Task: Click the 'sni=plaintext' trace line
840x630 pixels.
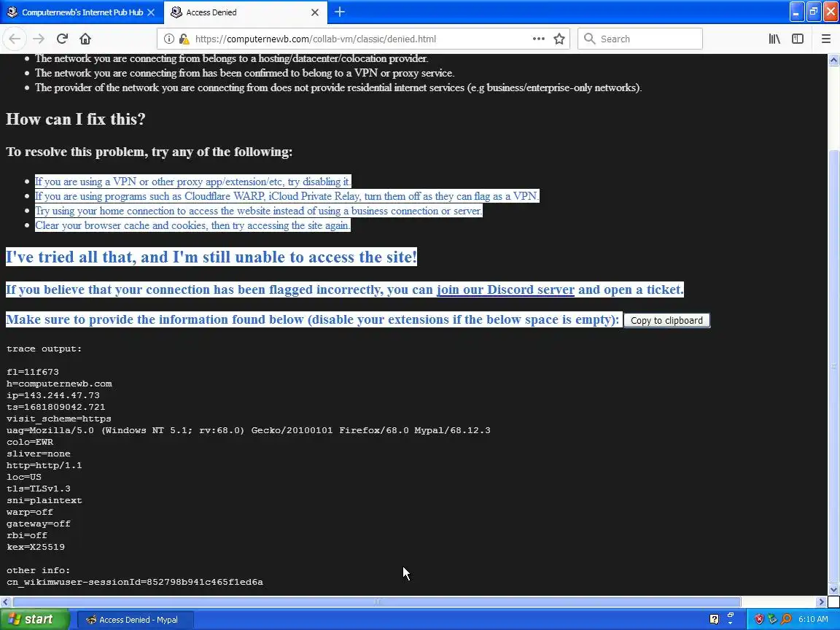Action: pos(44,500)
